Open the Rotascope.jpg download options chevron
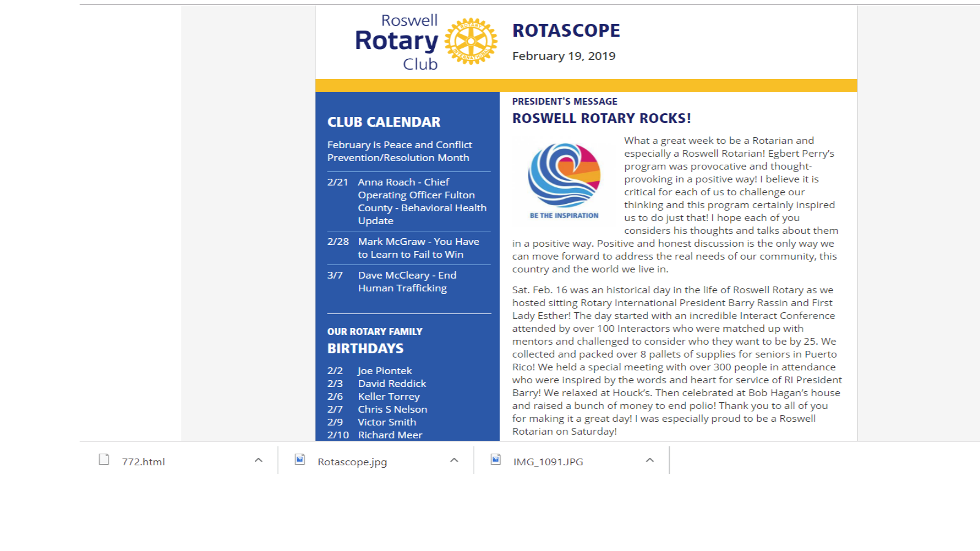The width and height of the screenshot is (980, 551). tap(454, 460)
